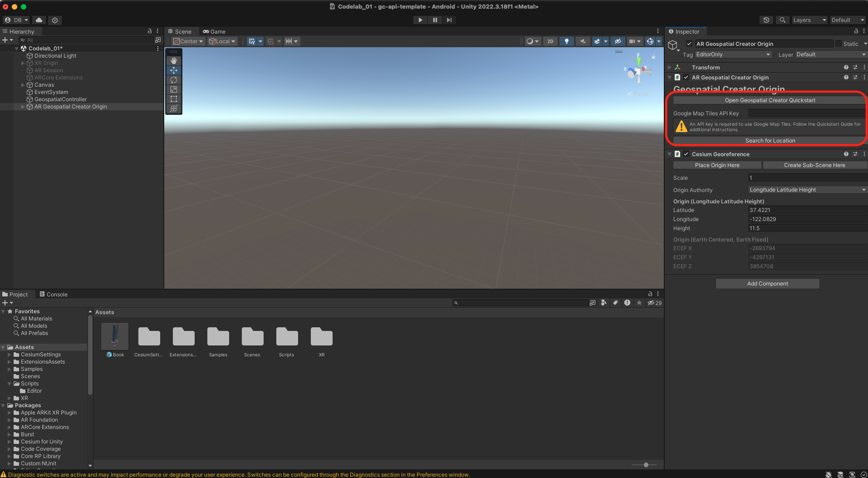Expand the Canvas hierarchy item
This screenshot has height=478, width=868.
click(x=22, y=85)
